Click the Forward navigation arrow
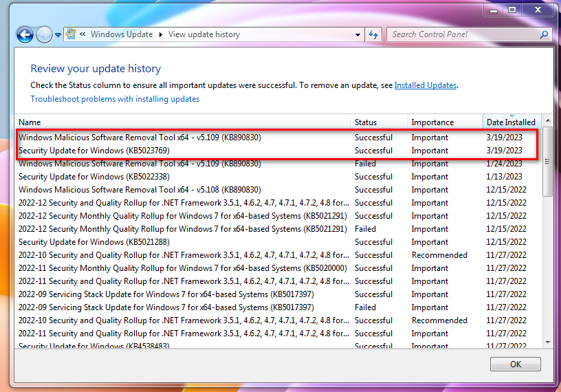Screen dimensions: 561x392 pyautogui.click(x=45, y=34)
